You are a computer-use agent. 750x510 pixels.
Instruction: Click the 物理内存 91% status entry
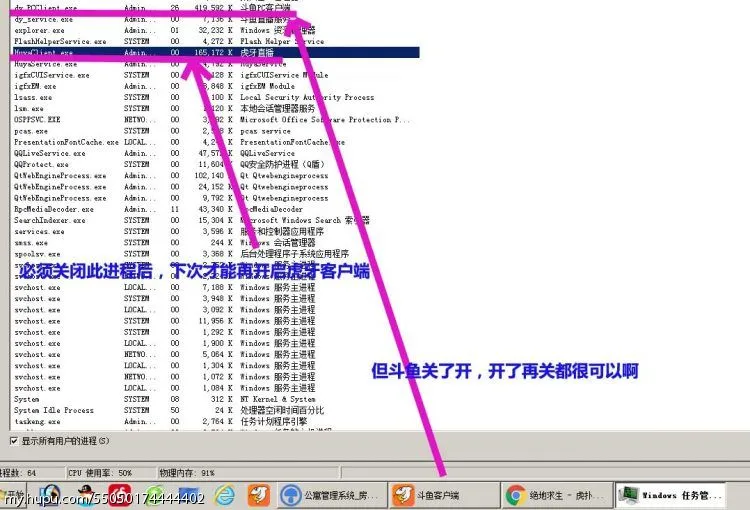coord(187,473)
